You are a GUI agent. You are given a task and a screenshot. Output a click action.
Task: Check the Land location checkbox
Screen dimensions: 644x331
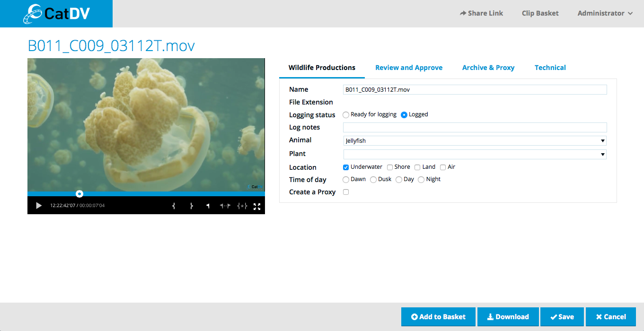[x=417, y=167]
